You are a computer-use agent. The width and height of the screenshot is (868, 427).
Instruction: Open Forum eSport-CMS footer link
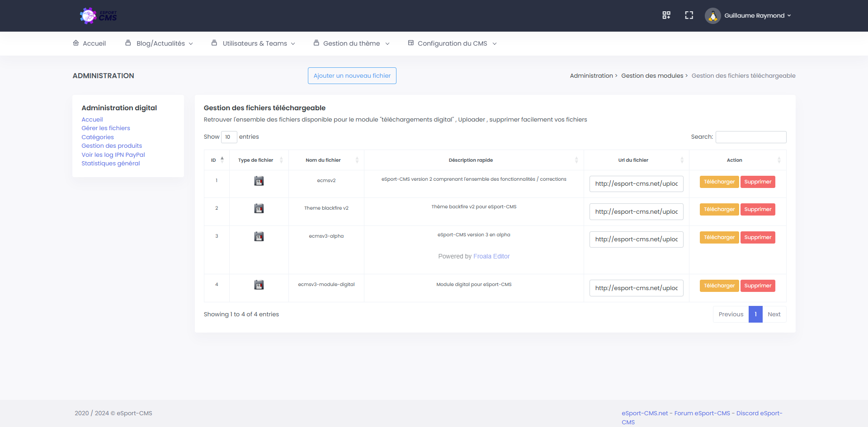[702, 413]
